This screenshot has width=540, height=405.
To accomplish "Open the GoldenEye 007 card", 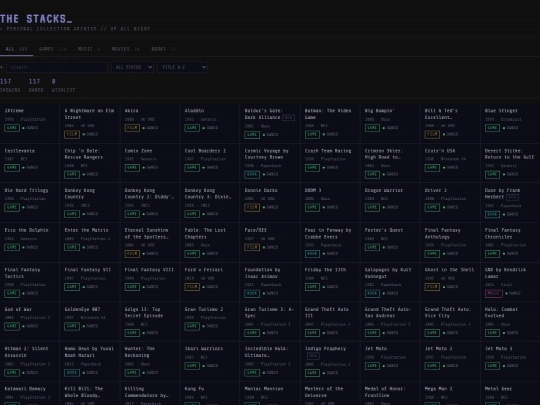I will coord(90,322).
